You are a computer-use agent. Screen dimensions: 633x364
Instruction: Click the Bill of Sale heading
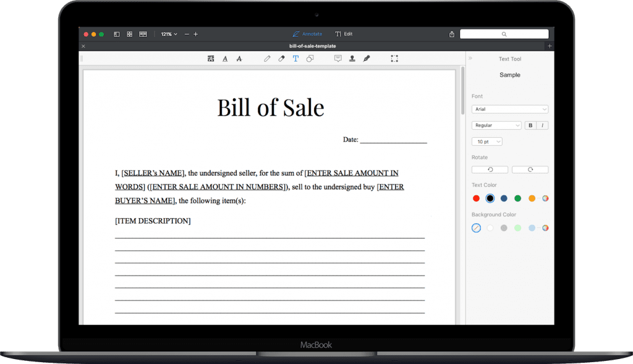coord(271,108)
